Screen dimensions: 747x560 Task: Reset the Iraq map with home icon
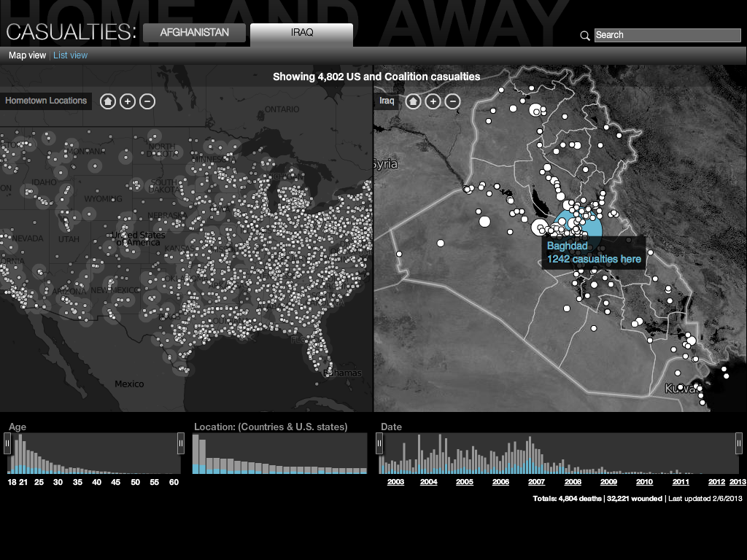coord(413,101)
